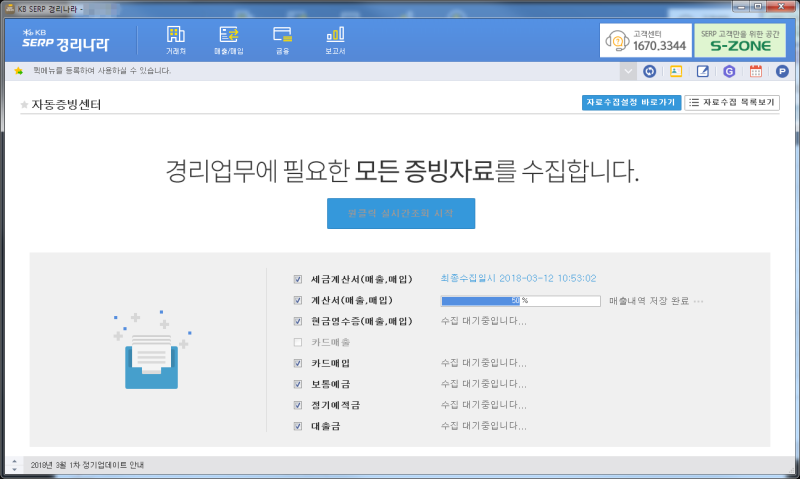Click the KB SERP title bar app icon
This screenshot has height=479, width=800.
10,8
